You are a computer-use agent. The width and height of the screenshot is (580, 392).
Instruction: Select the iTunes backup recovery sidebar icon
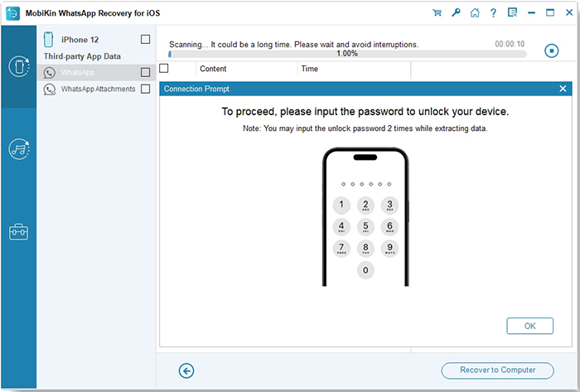click(x=19, y=149)
